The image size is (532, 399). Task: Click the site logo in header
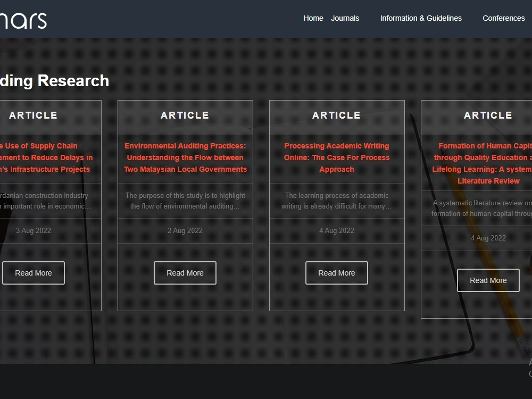click(x=23, y=21)
